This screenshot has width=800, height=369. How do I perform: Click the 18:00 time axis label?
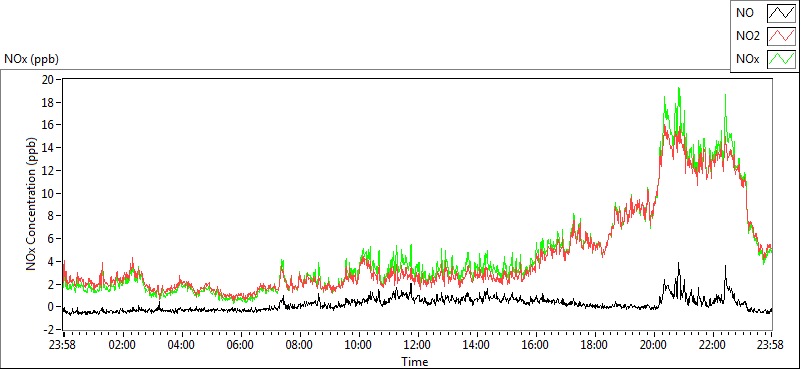click(x=595, y=344)
